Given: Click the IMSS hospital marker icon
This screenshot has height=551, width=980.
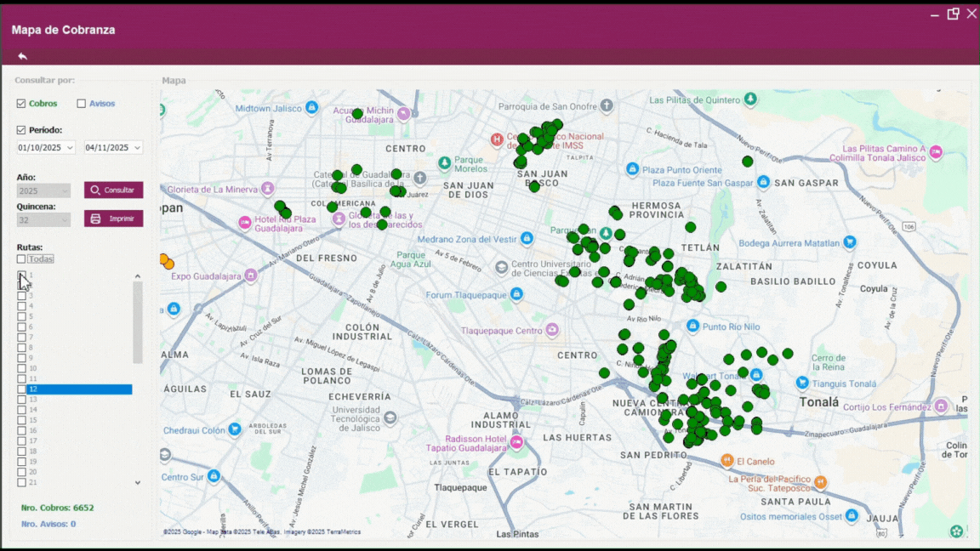Looking at the screenshot, I should coord(497,139).
